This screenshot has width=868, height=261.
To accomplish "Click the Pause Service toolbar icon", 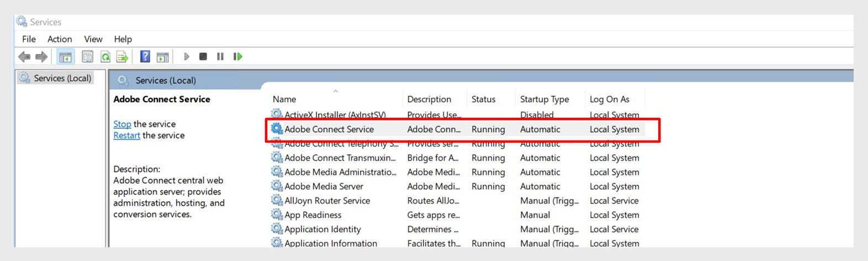I will click(220, 56).
